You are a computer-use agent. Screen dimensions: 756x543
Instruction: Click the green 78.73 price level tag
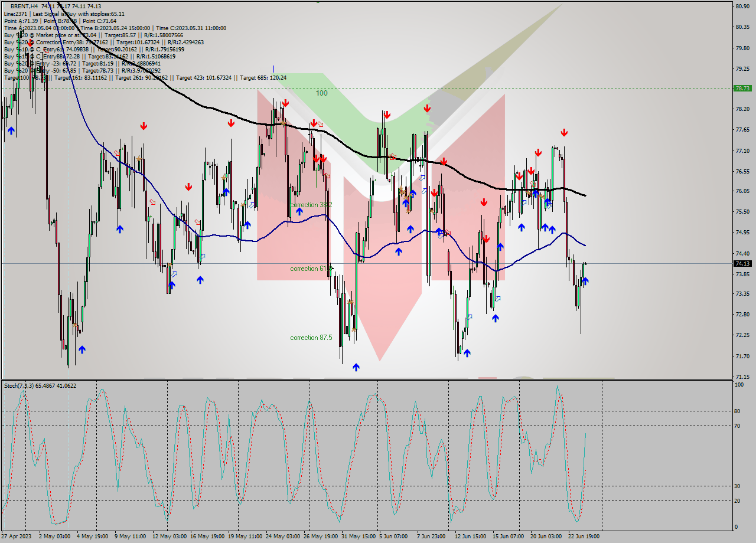[742, 88]
